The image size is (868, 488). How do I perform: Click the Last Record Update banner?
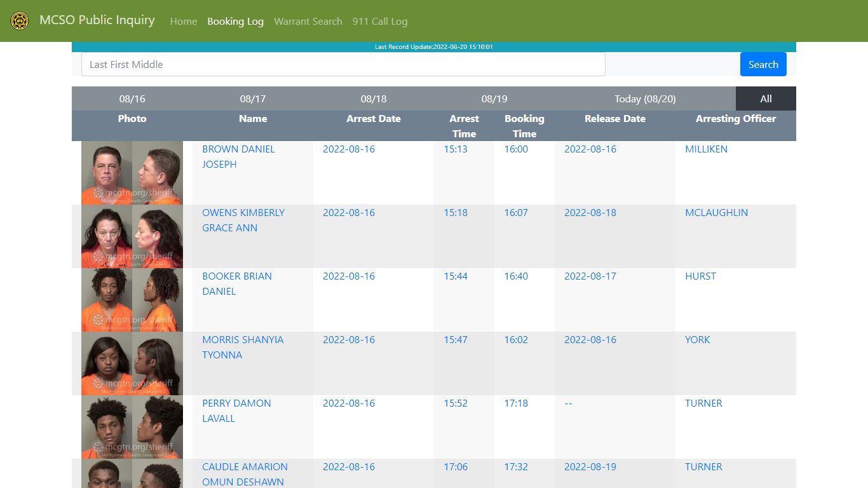coord(434,47)
